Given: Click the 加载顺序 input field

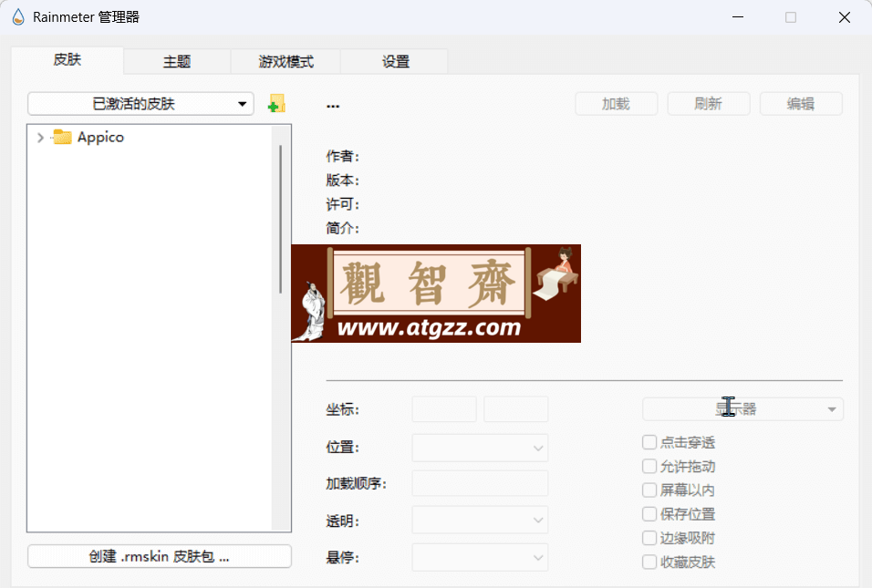Looking at the screenshot, I should coord(480,483).
